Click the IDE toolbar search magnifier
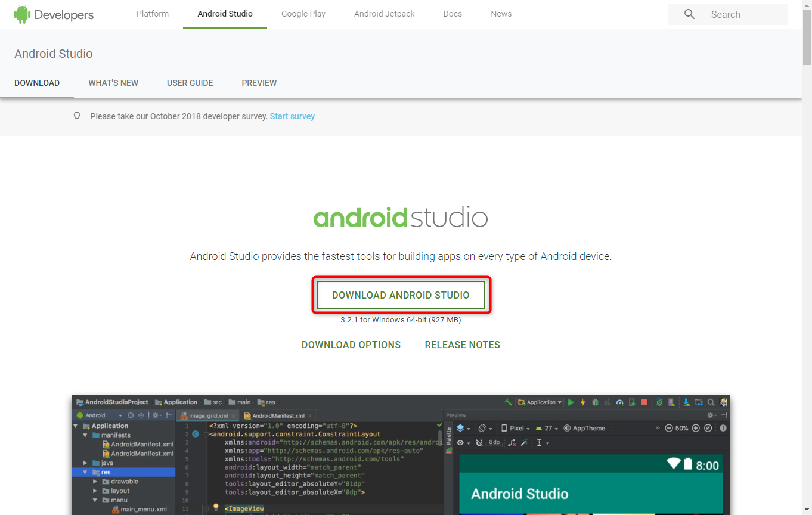The height and width of the screenshot is (515, 812). pos(711,402)
